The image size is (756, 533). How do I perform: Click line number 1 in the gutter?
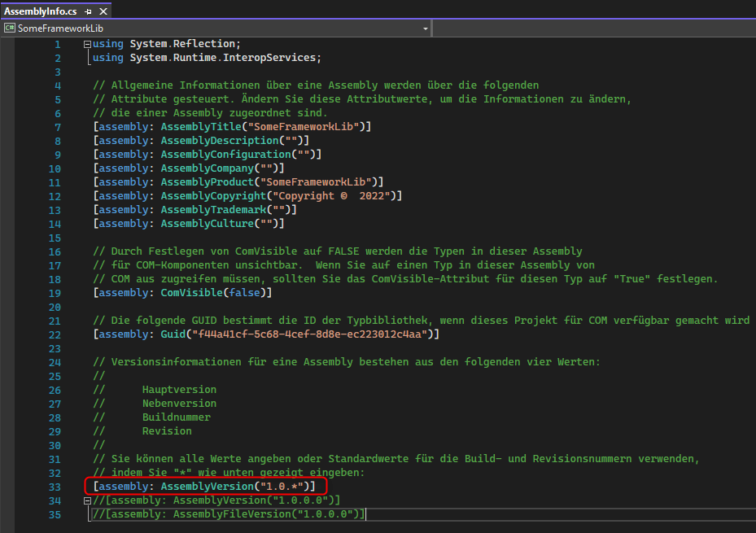[x=59, y=43]
